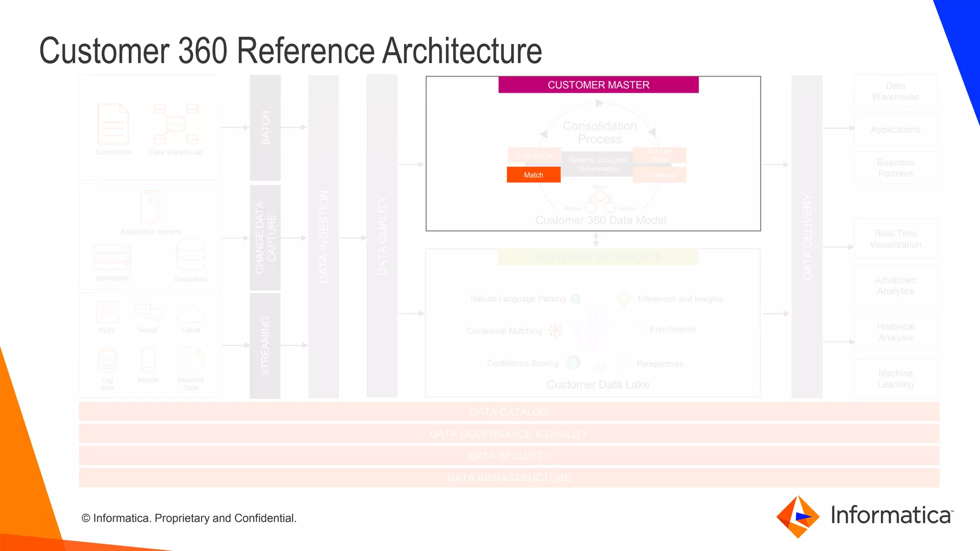The height and width of the screenshot is (551, 980).
Task: Click the Mobile device icon
Action: [148, 360]
